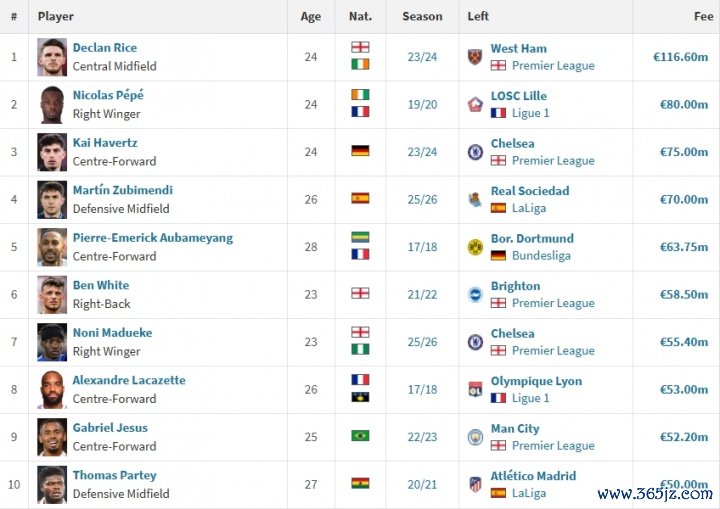Click Alexandre Lacazette player portrait thumbnail
Image resolution: width=720 pixels, height=509 pixels.
[52, 390]
